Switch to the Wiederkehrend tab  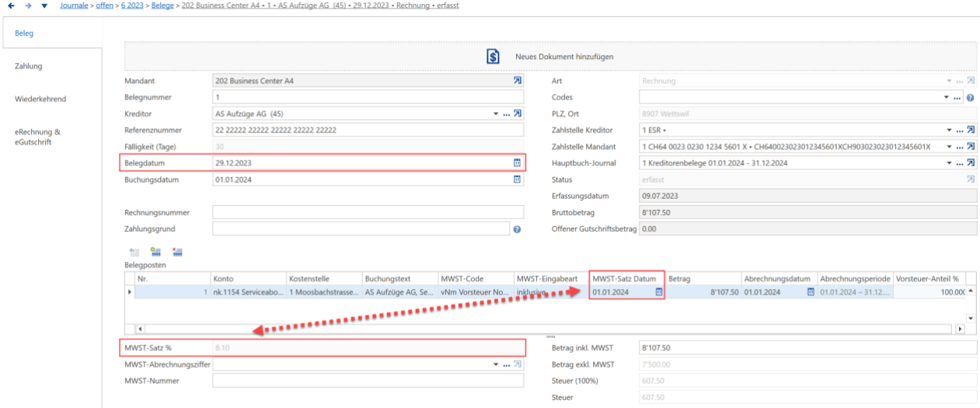point(40,99)
